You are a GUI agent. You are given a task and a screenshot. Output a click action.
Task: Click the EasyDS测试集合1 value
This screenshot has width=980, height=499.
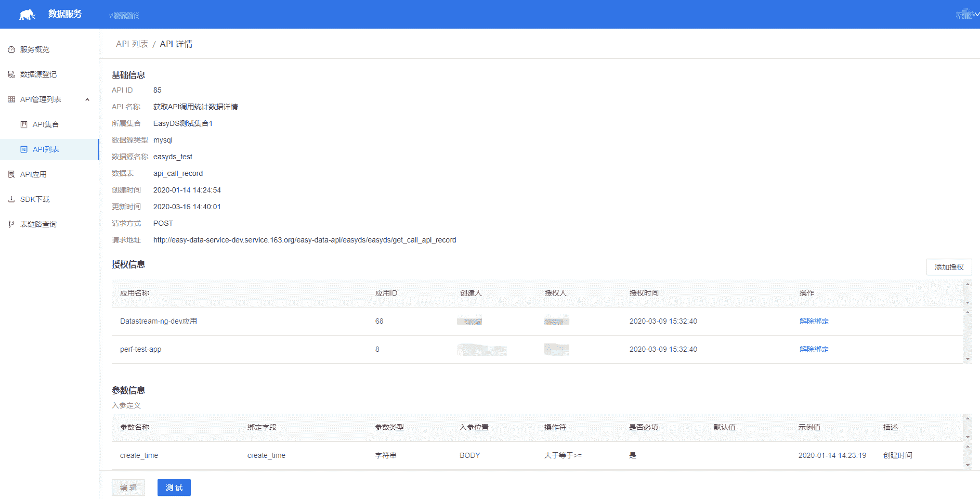click(183, 123)
